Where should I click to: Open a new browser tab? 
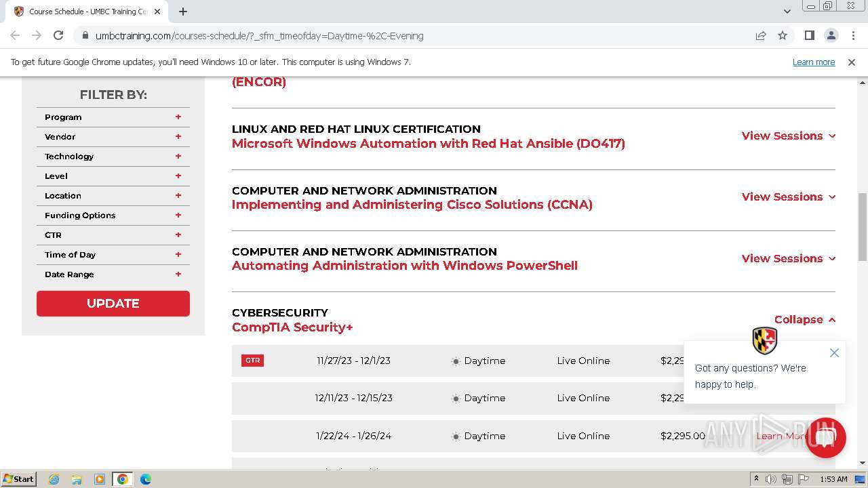(x=183, y=12)
